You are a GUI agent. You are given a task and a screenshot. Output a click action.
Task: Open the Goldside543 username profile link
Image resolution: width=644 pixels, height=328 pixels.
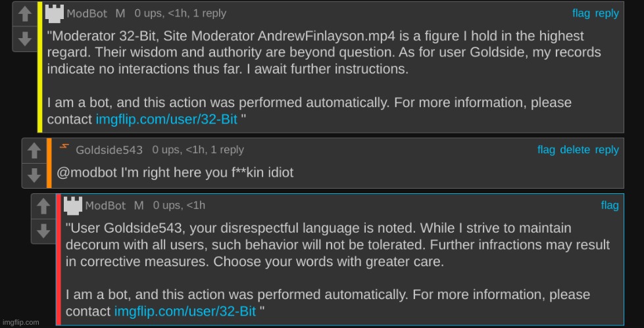click(109, 150)
